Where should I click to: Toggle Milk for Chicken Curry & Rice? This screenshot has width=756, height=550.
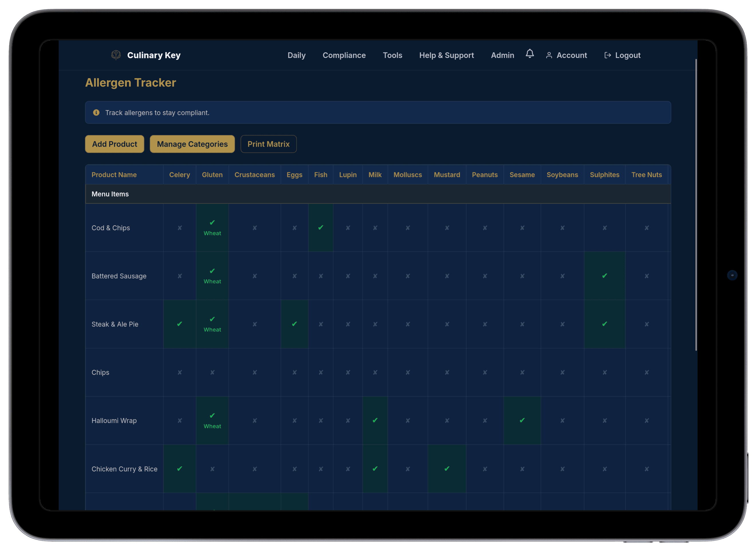pos(375,469)
